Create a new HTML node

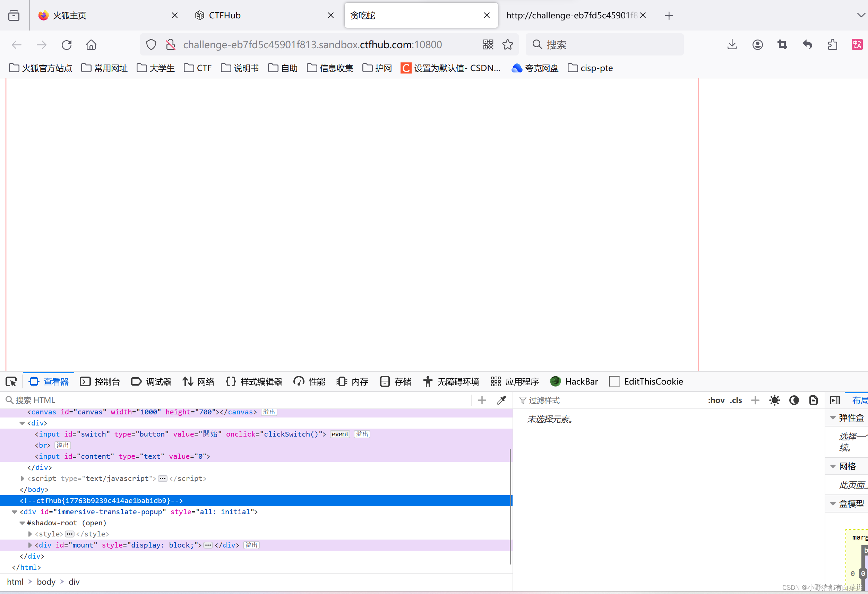click(x=482, y=400)
